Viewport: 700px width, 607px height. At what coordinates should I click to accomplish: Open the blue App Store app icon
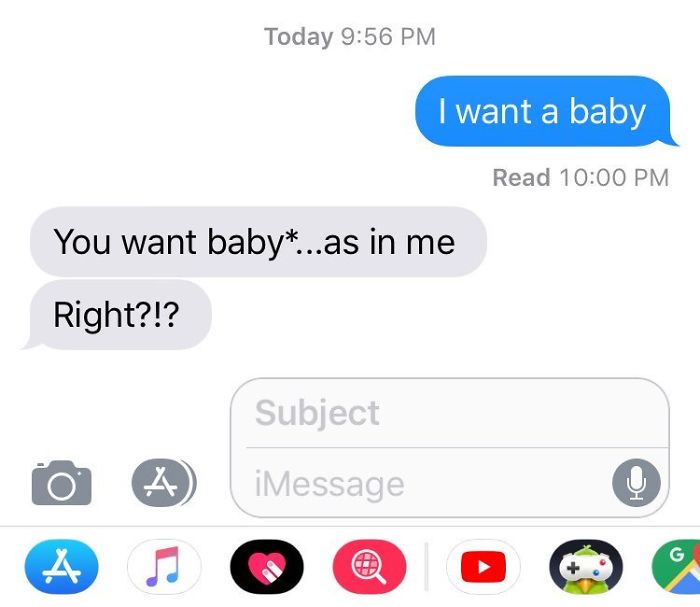(x=62, y=567)
